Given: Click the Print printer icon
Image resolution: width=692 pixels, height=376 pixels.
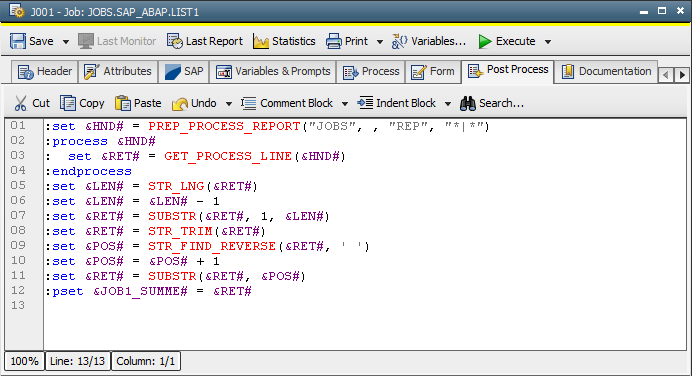Looking at the screenshot, I should (x=334, y=41).
